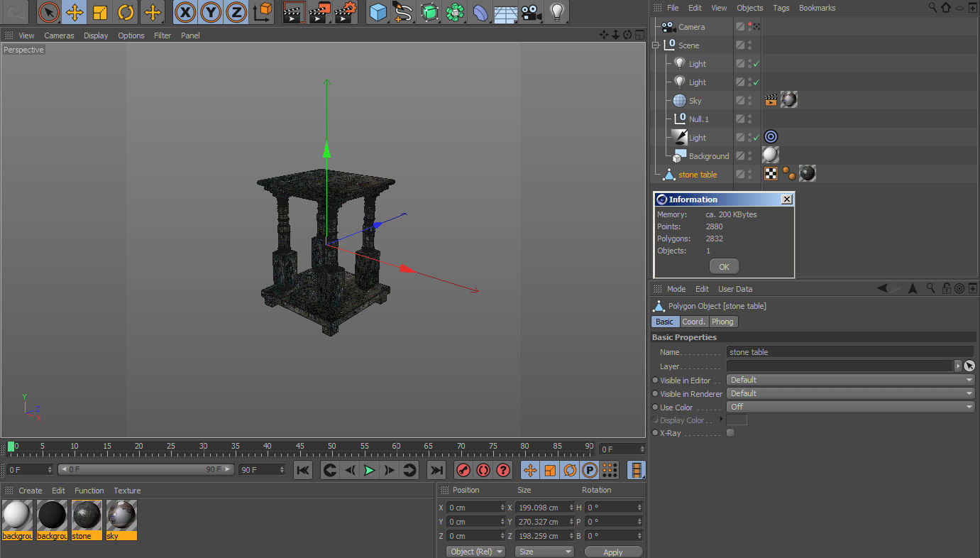Toggle the X axis lock
The height and width of the screenshot is (558, 980).
185,12
